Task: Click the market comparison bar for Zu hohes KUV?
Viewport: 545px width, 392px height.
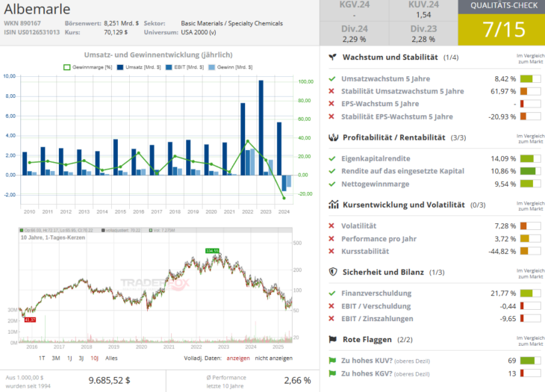Action: [x=530, y=361]
